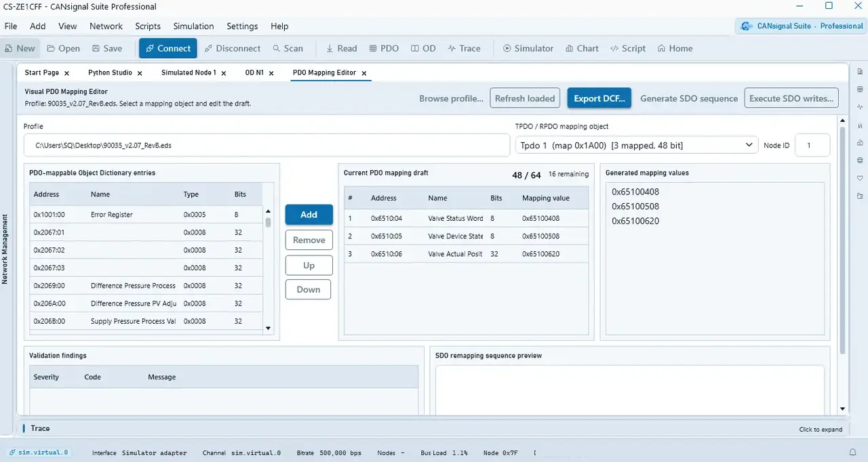Image resolution: width=868 pixels, height=462 pixels.
Task: Open the TPDO / RPDO mapping object dropdown
Action: [x=637, y=145]
